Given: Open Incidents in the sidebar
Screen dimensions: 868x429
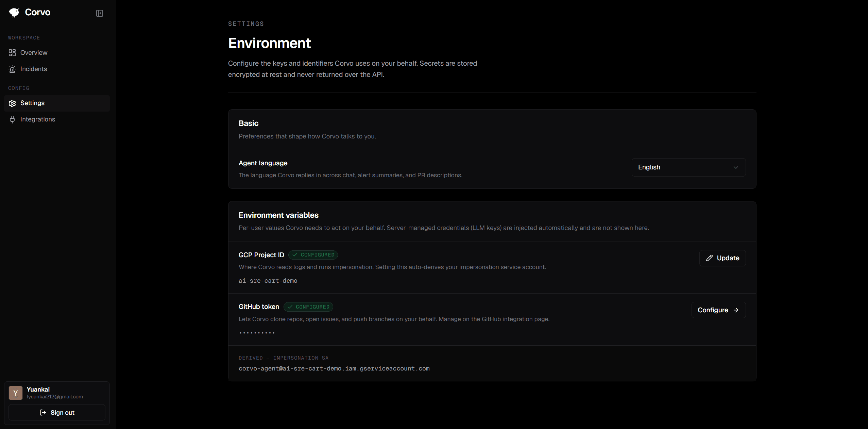Looking at the screenshot, I should pos(57,69).
